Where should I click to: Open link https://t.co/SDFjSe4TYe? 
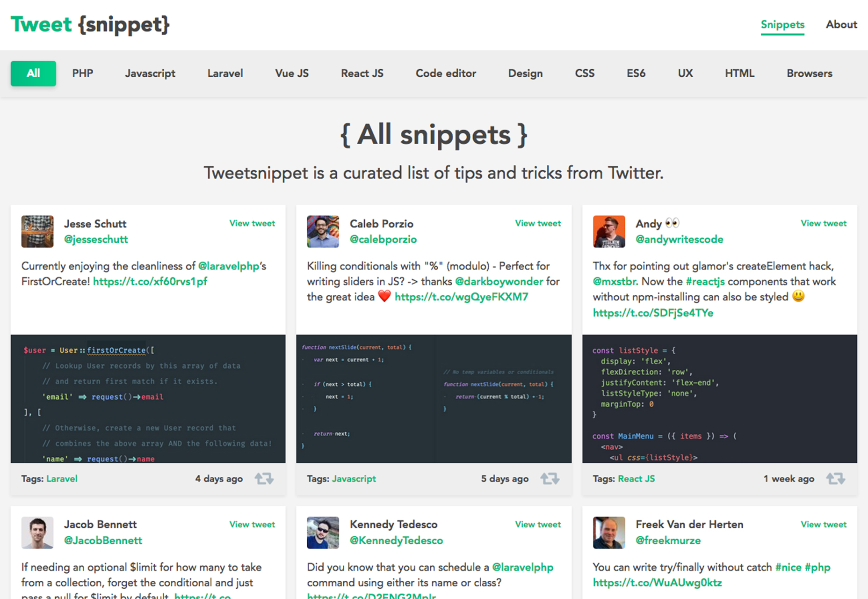click(653, 313)
